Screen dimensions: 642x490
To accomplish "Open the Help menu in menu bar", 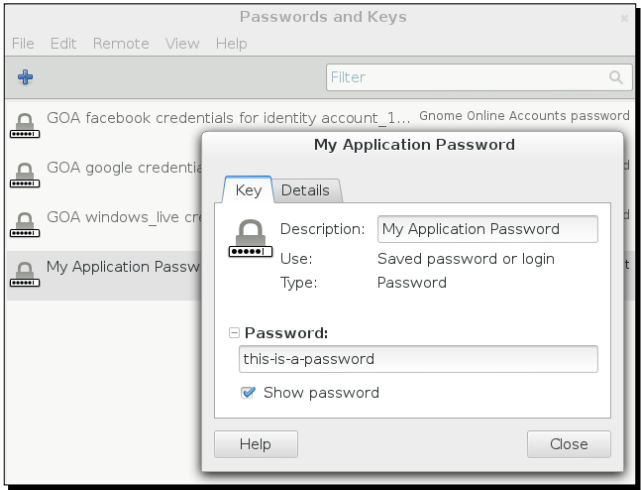I will coord(231,44).
